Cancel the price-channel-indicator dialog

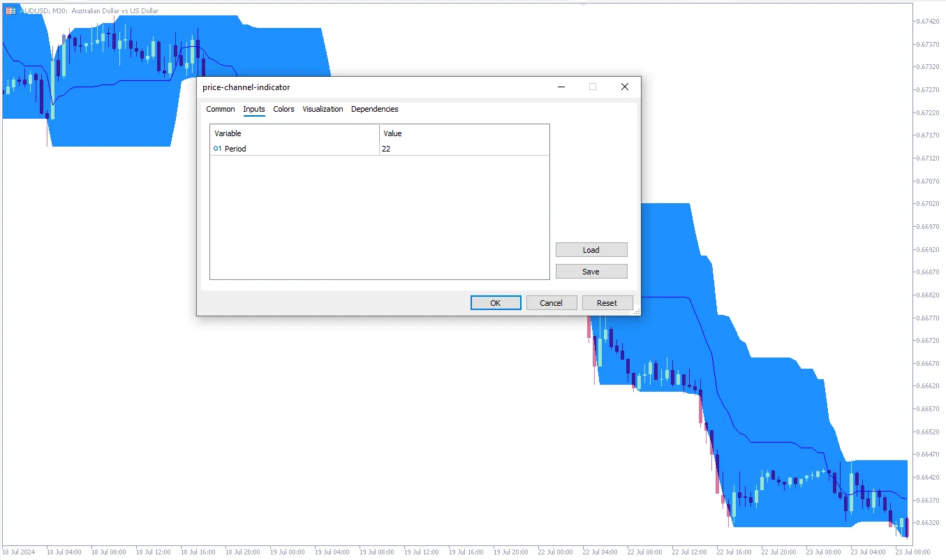coord(552,303)
